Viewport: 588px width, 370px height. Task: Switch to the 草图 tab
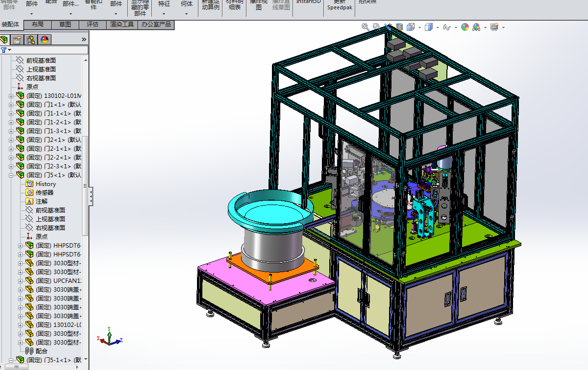pyautogui.click(x=65, y=24)
